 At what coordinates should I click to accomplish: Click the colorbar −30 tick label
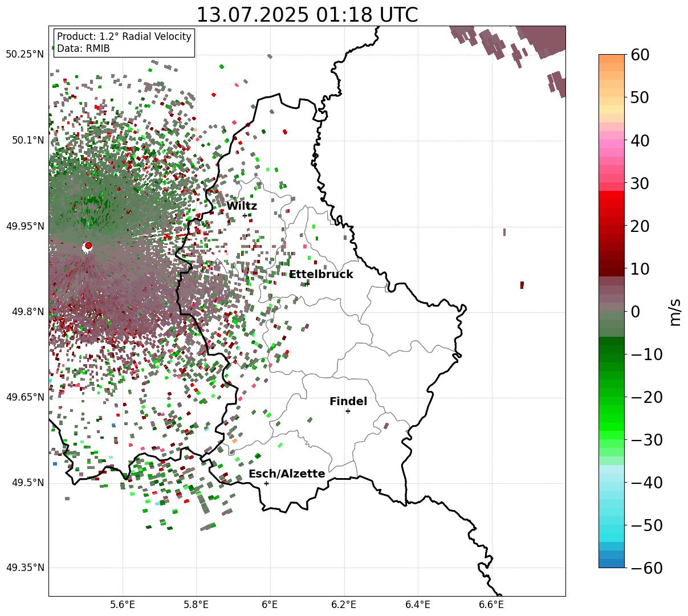(x=646, y=440)
